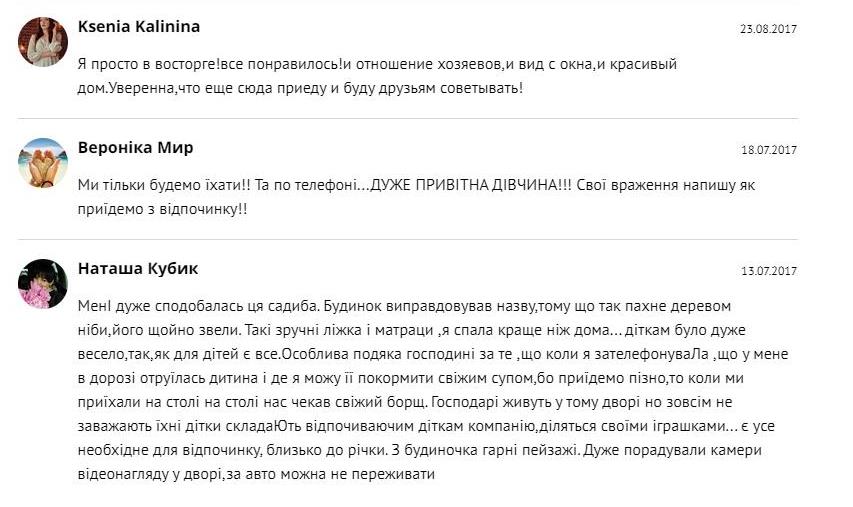
Task: Click Вероніка Мир's review text
Action: (418, 197)
